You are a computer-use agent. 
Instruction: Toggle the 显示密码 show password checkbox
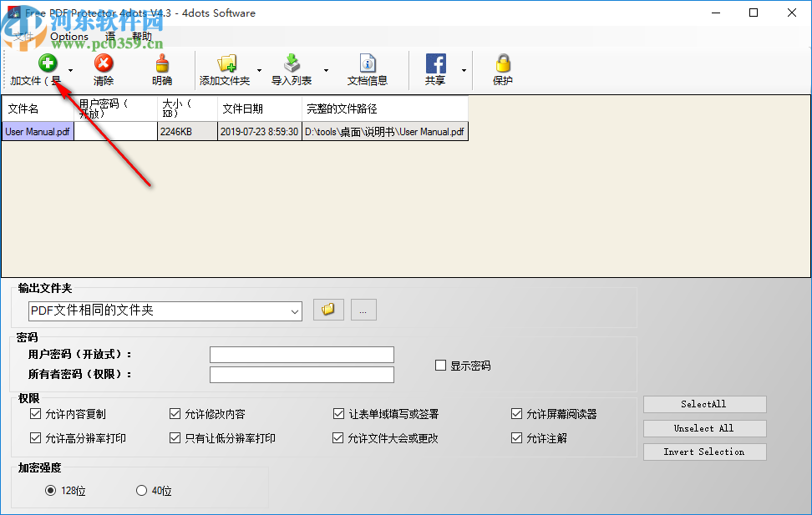click(440, 365)
